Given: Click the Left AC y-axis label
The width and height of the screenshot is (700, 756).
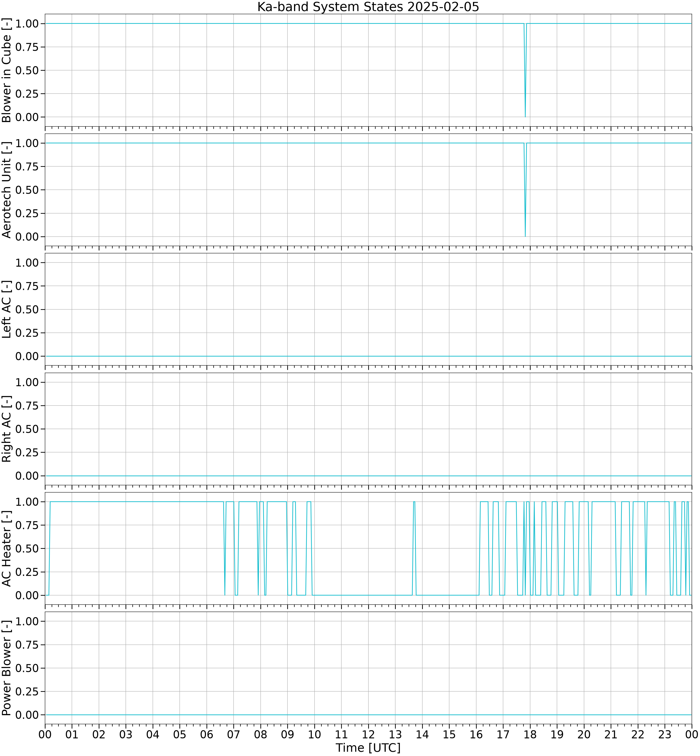Looking at the screenshot, I should [x=7, y=309].
